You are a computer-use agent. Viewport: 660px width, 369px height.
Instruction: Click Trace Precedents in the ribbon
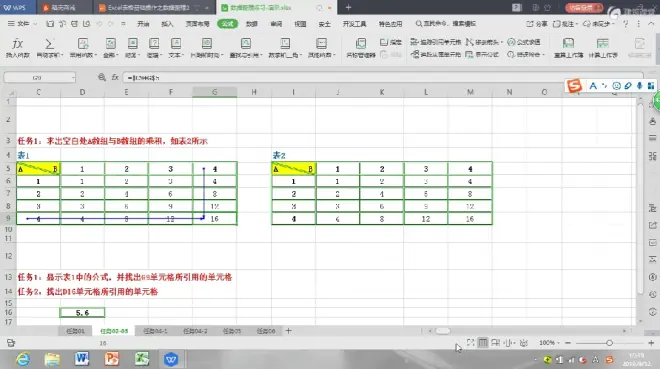point(435,42)
